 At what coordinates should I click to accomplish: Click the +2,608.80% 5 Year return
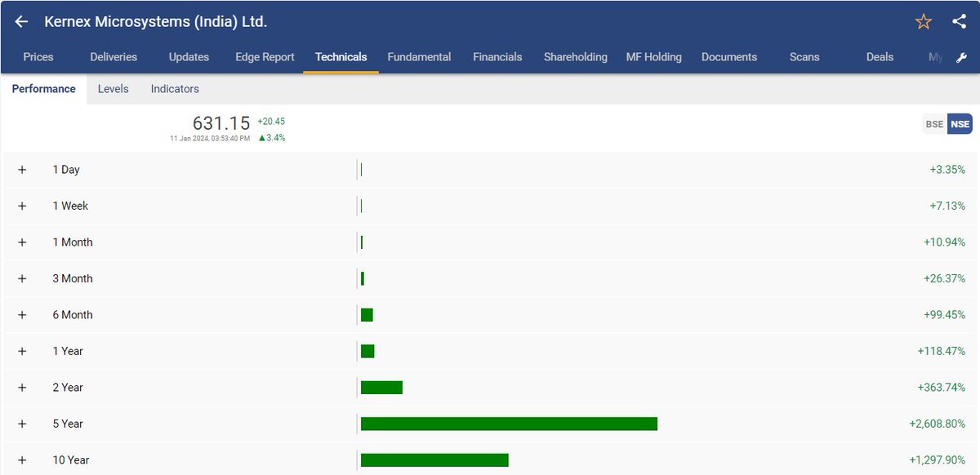tap(937, 424)
